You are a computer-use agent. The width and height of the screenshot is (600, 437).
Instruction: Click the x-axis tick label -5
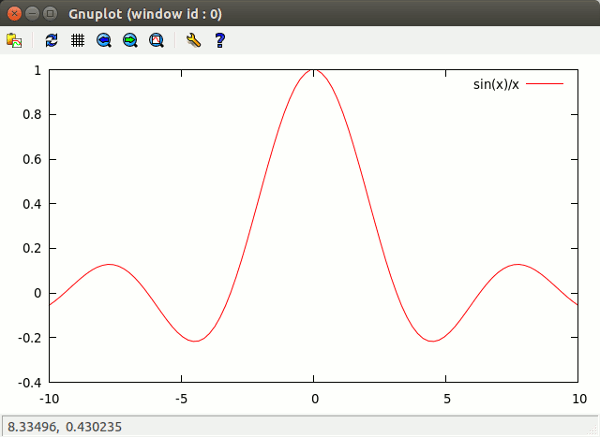pyautogui.click(x=181, y=399)
